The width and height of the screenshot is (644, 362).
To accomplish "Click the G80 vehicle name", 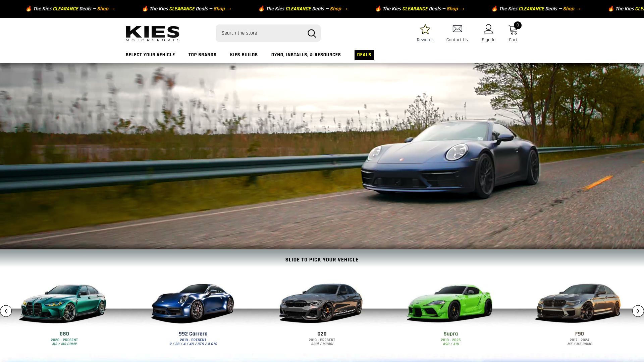I will [64, 334].
